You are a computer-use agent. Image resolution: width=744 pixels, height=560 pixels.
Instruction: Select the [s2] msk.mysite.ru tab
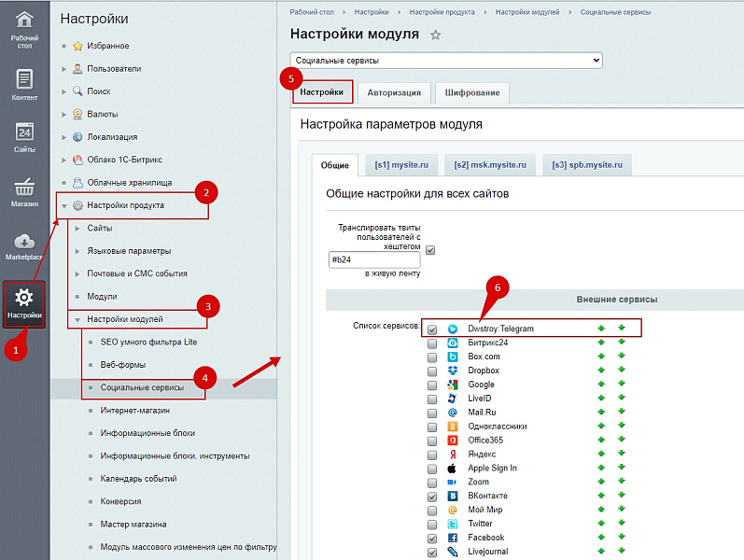click(489, 165)
